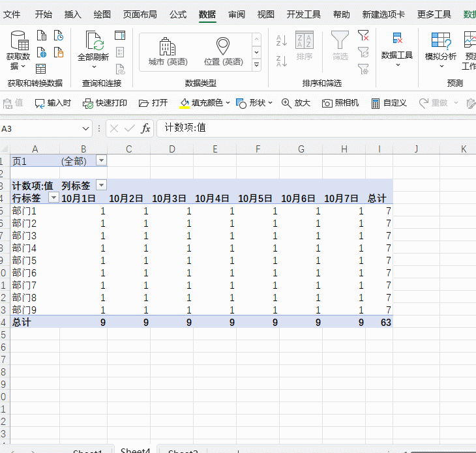Click the Clear filter icon

363,35
